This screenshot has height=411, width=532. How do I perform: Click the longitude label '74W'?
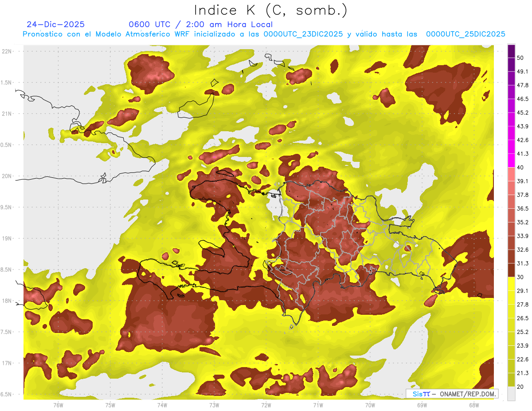pyautogui.click(x=162, y=405)
